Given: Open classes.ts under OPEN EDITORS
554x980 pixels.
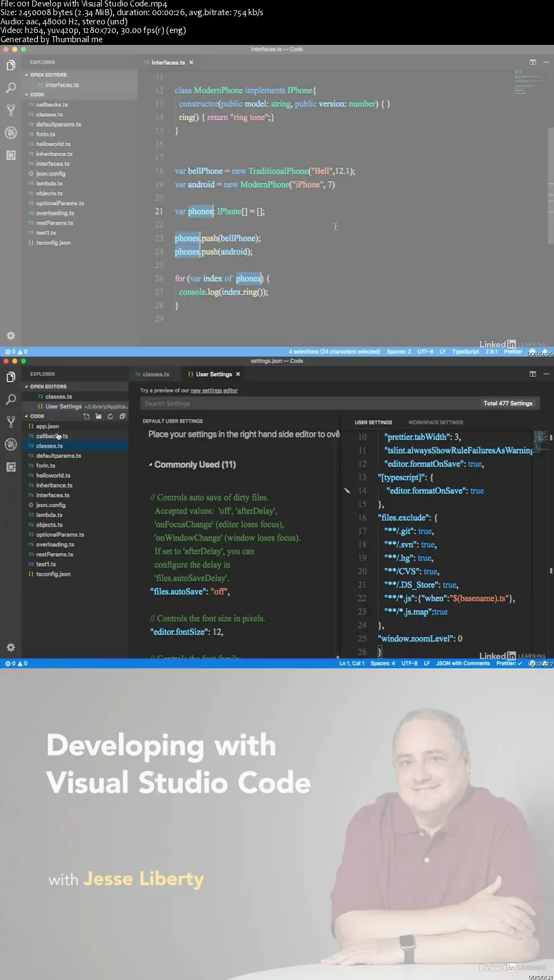Looking at the screenshot, I should tap(58, 397).
